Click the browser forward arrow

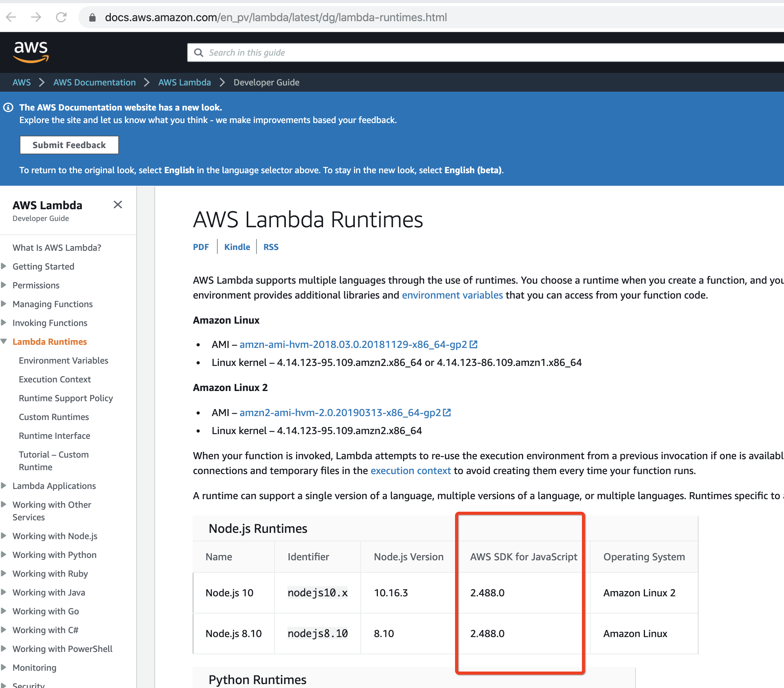click(x=36, y=17)
